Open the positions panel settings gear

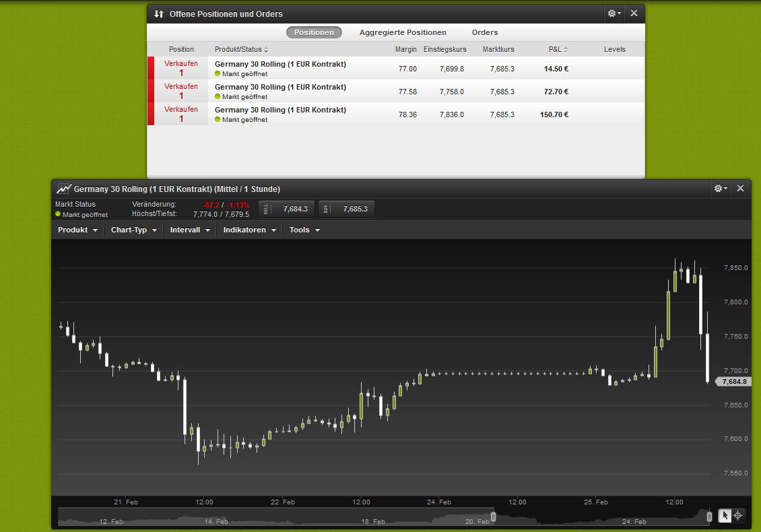(614, 13)
